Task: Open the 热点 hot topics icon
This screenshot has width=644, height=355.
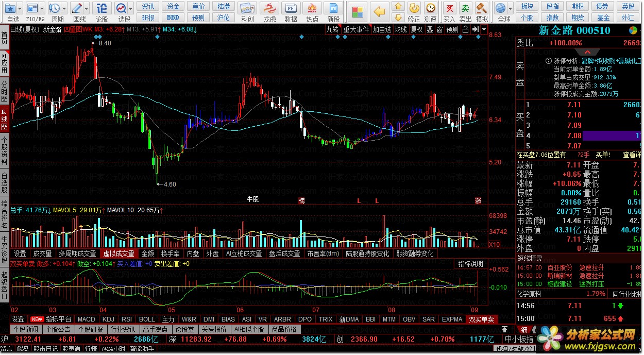Action: pos(312,8)
